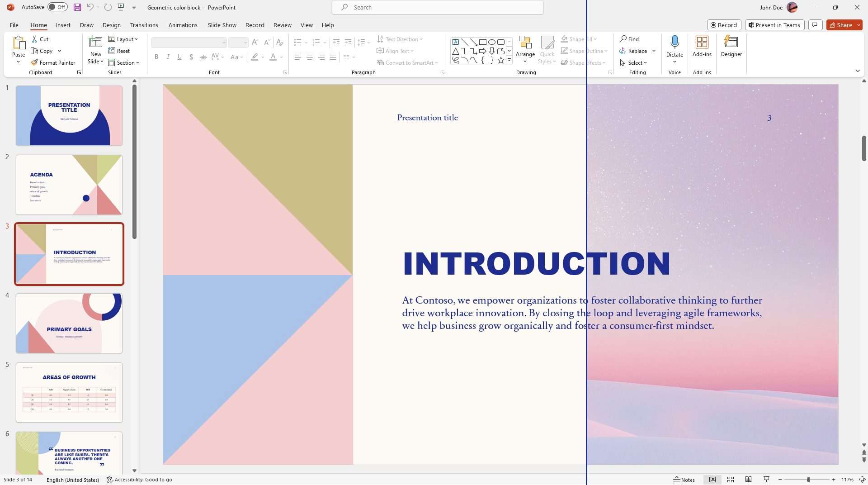Click the Format Painter brush icon

point(34,62)
